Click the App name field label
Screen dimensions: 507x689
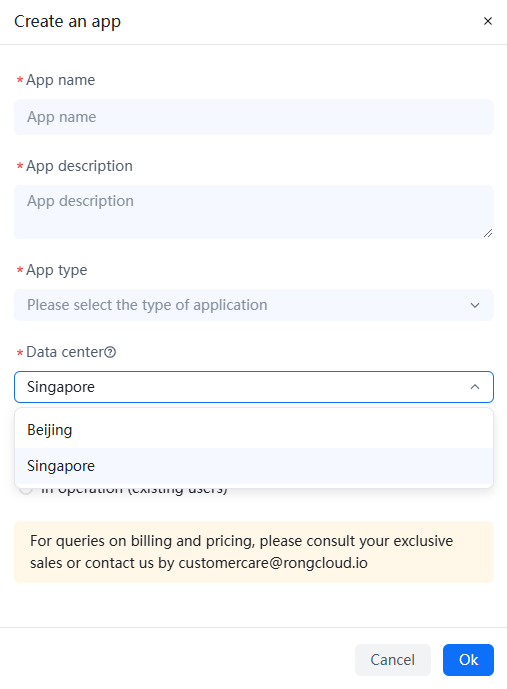tap(60, 80)
